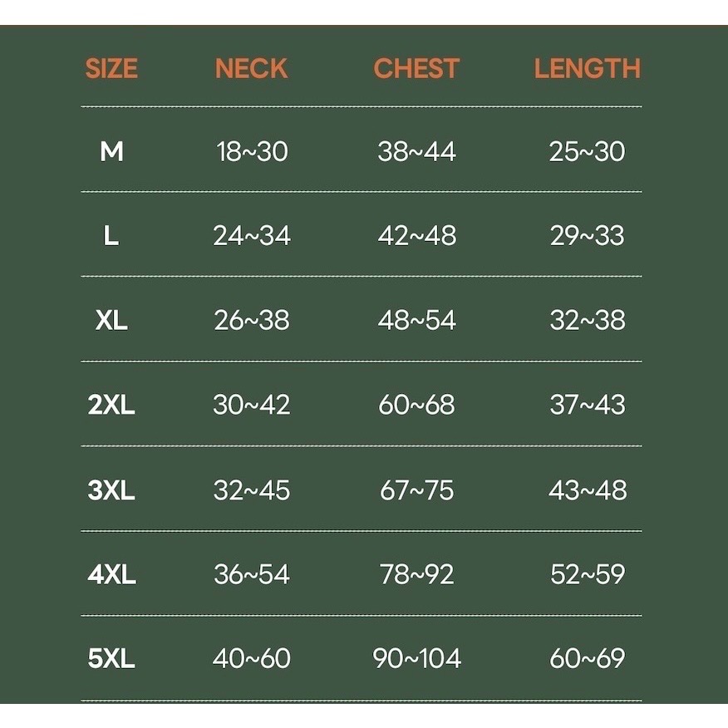
Task: Select the 4XL size row label
Action: [111, 574]
